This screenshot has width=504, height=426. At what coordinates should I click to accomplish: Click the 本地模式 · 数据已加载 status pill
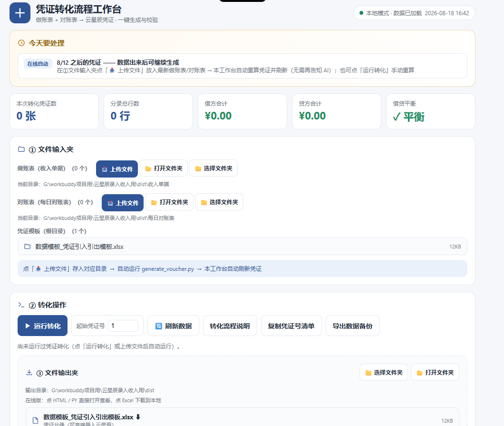point(414,13)
